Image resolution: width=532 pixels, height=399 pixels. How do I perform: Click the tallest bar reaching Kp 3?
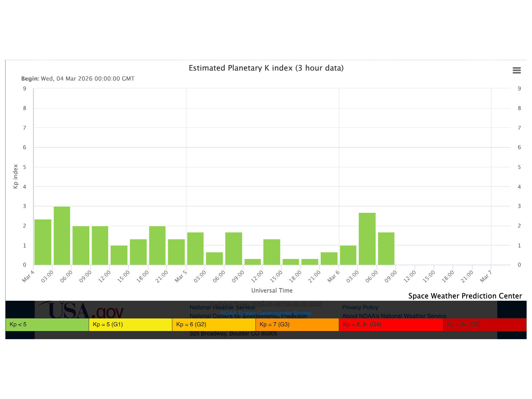click(x=62, y=236)
